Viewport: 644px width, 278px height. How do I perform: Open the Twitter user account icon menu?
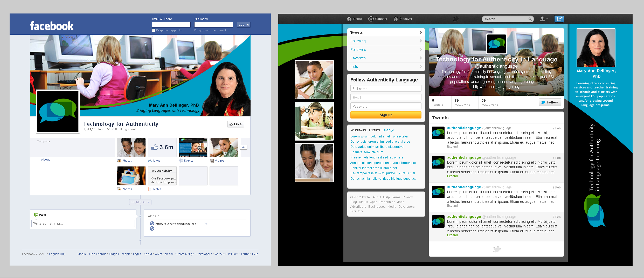543,19
